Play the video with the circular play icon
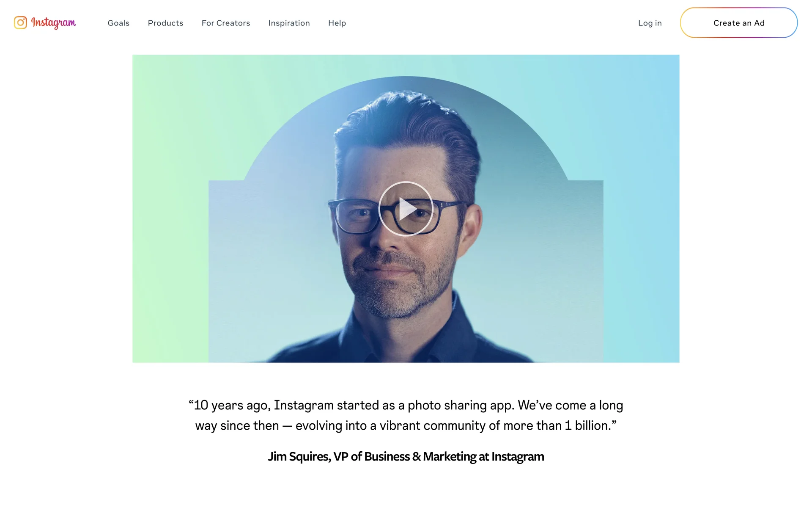Viewport: 812px width, 508px height. 406,209
